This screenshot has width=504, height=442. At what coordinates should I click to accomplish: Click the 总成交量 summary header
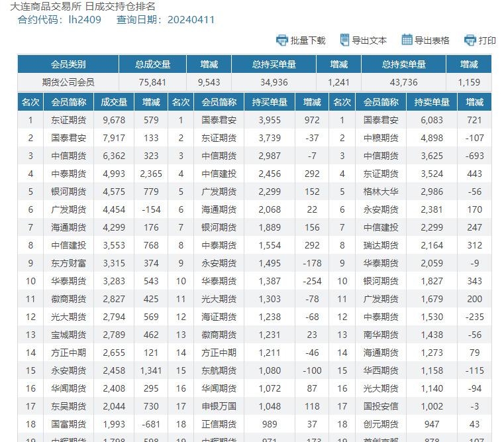pos(153,64)
